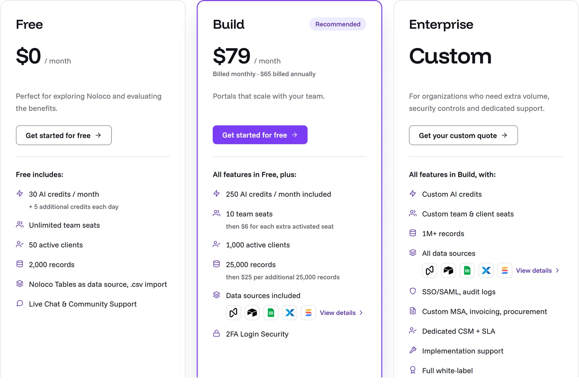Click the shield icon beside SSO/SAML
Image resolution: width=579 pixels, height=392 pixels.
(x=413, y=291)
